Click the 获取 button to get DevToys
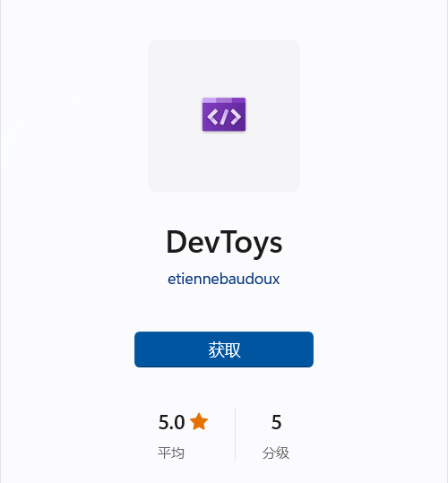Viewport: 448px width, 483px height. pyautogui.click(x=224, y=349)
